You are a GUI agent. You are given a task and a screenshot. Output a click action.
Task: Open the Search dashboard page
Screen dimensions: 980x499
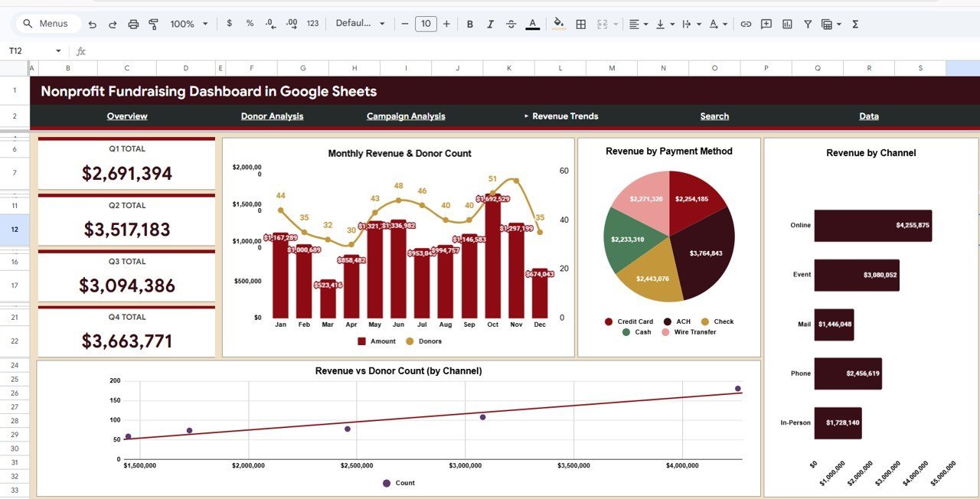(x=714, y=116)
